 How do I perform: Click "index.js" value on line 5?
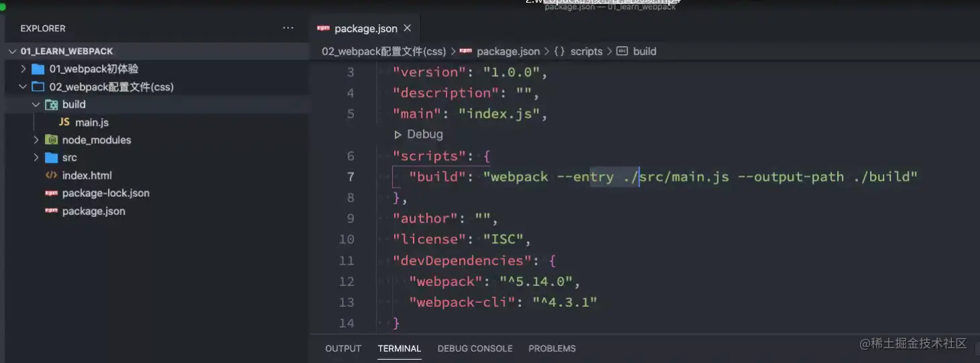point(499,114)
